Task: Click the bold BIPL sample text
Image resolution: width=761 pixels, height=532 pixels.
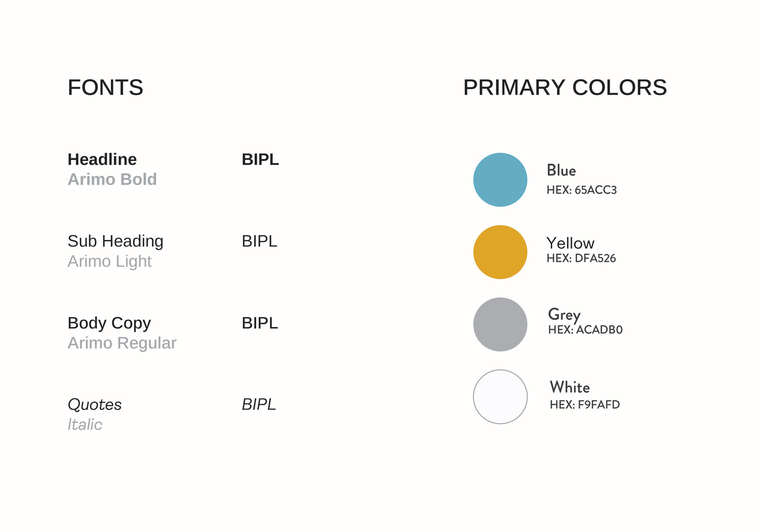Action: coord(260,160)
